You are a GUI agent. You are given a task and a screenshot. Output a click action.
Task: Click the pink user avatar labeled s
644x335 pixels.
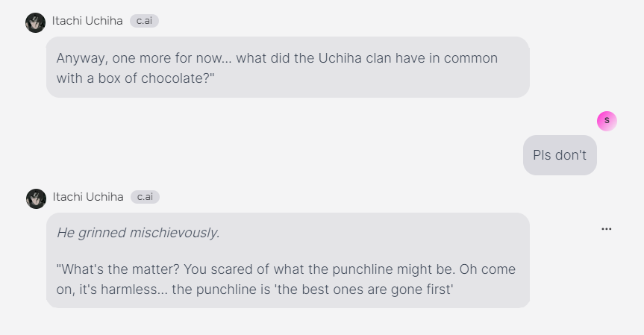click(607, 121)
